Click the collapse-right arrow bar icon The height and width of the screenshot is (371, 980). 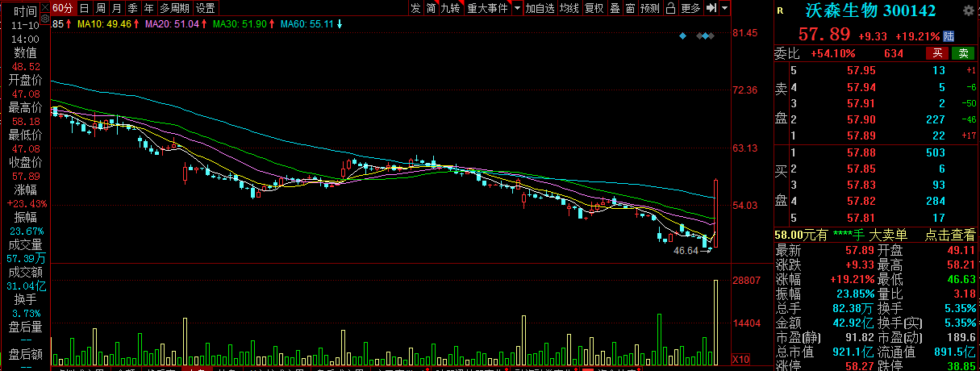point(711,8)
